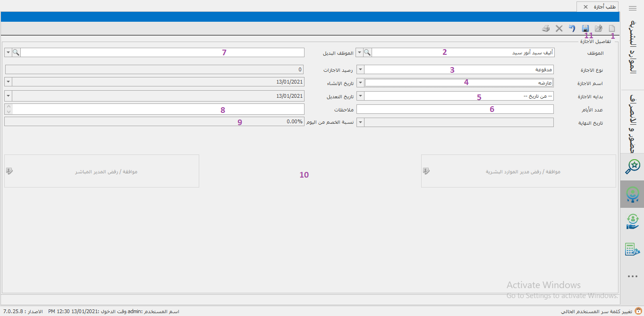The height and width of the screenshot is (316, 644).
Task: Click the search icon beside employee field
Action: coord(368,52)
